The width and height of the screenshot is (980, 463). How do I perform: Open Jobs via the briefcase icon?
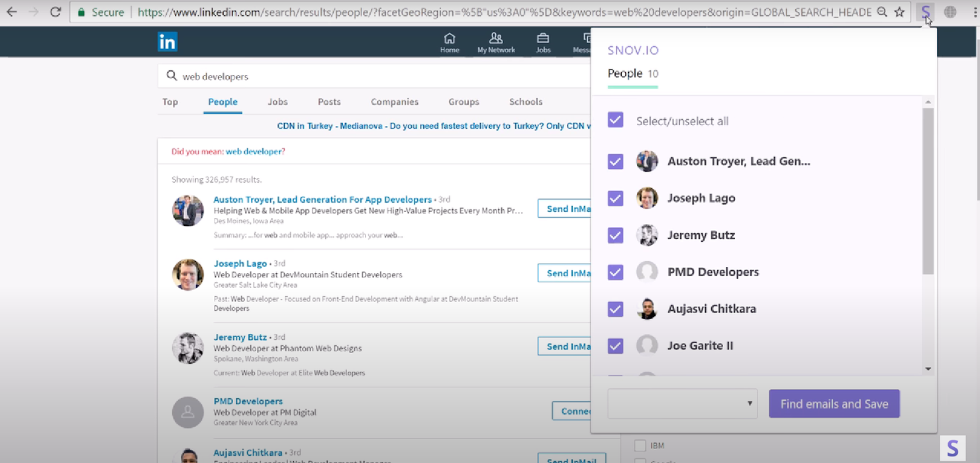[x=543, y=41]
